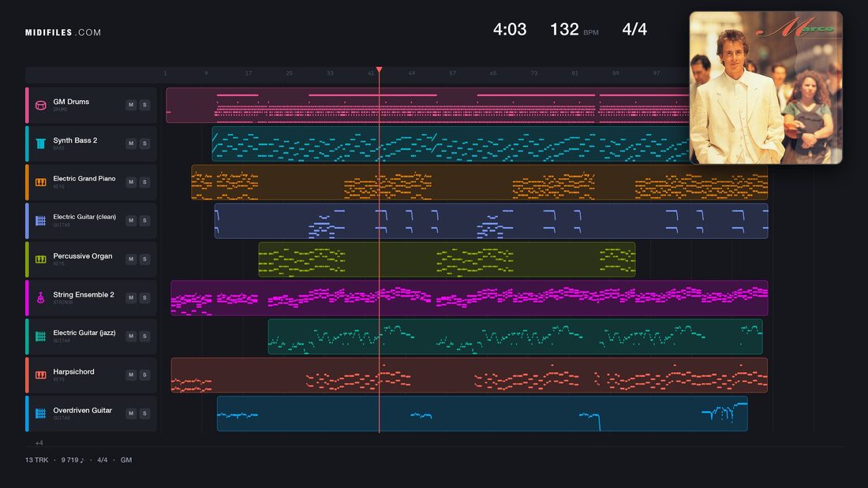This screenshot has height=488, width=868.
Task: Solo the Percussive Organ track
Action: [144, 259]
